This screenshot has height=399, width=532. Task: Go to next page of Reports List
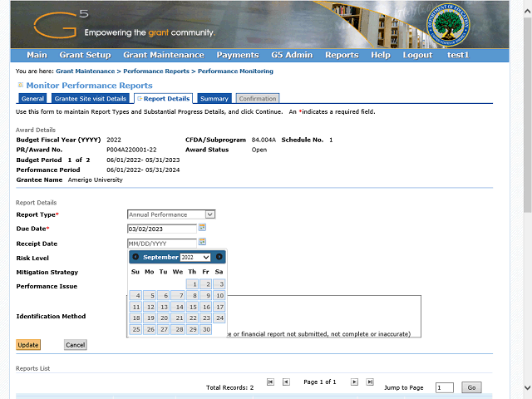point(354,382)
